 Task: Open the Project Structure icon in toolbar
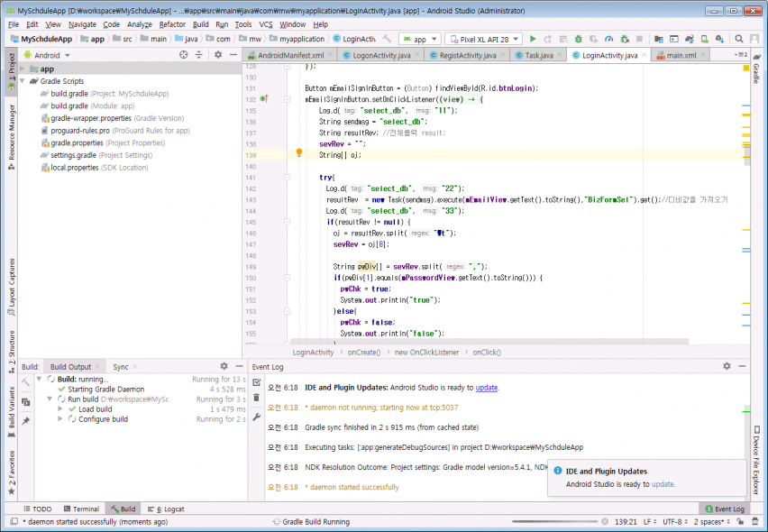[x=659, y=39]
